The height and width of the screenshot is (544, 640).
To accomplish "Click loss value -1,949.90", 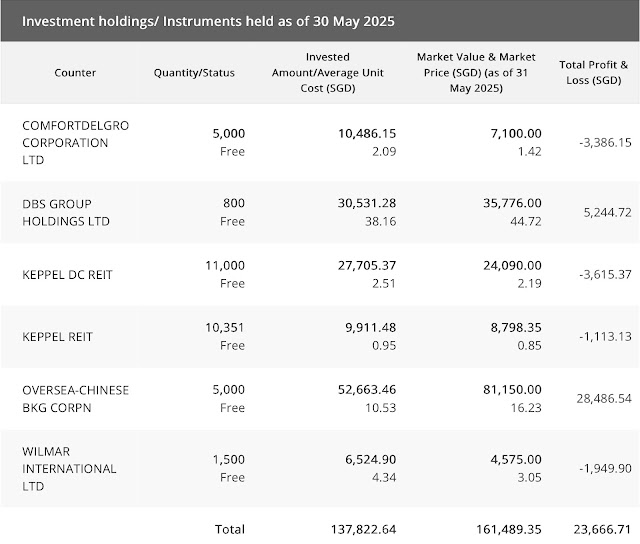I will coord(605,469).
